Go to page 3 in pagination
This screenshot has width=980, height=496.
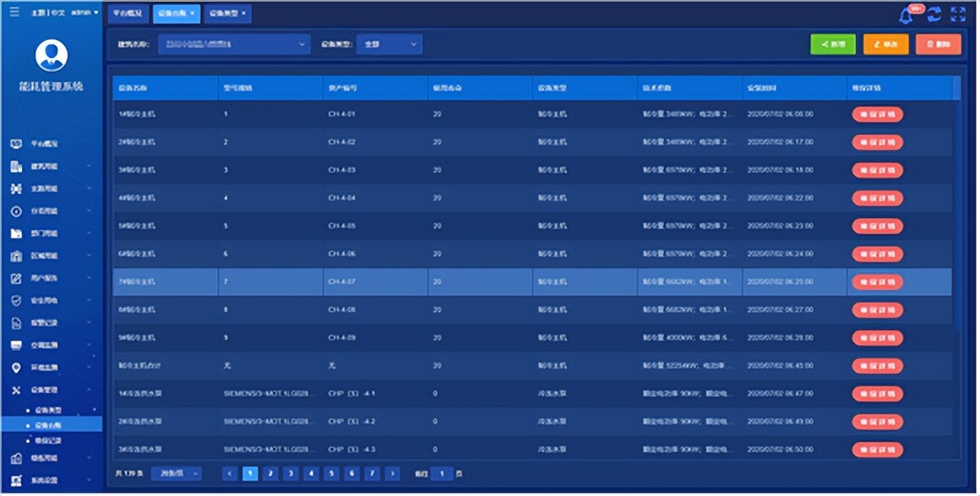click(x=290, y=474)
